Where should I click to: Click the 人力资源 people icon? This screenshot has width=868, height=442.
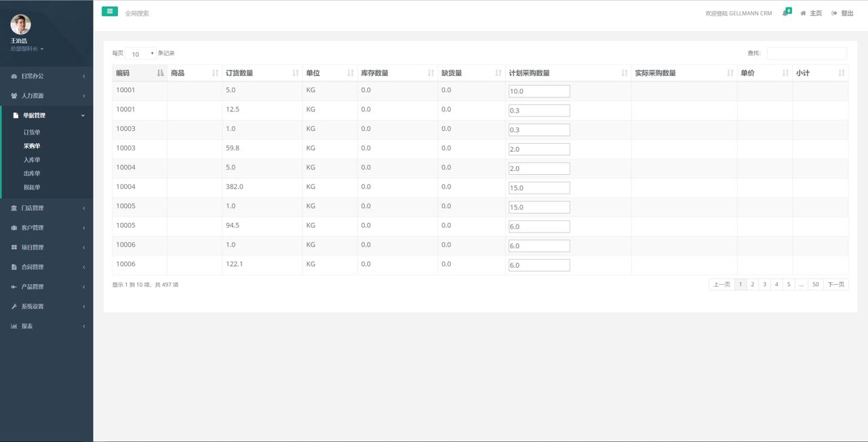(x=14, y=96)
